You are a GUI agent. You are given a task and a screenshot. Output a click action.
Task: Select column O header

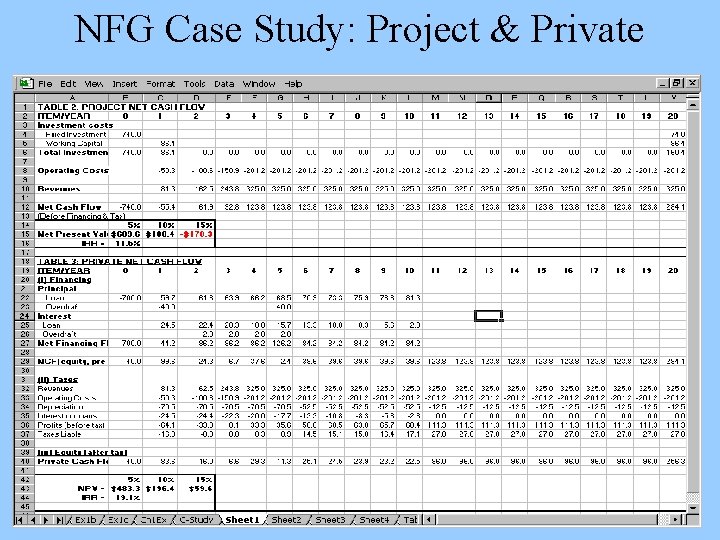click(489, 98)
